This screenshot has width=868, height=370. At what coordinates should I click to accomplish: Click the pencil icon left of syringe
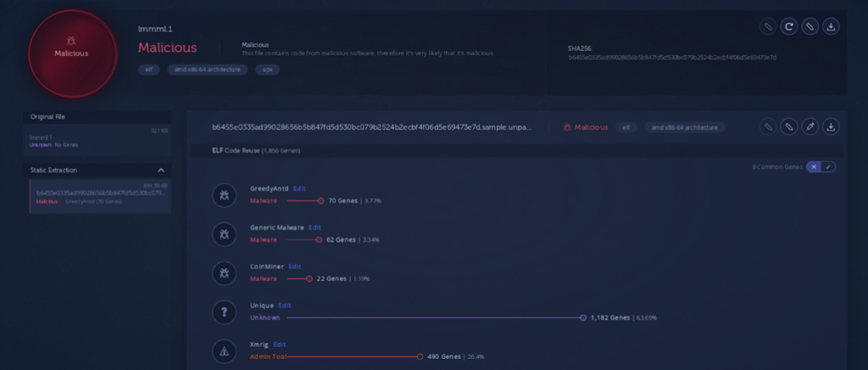pos(789,126)
